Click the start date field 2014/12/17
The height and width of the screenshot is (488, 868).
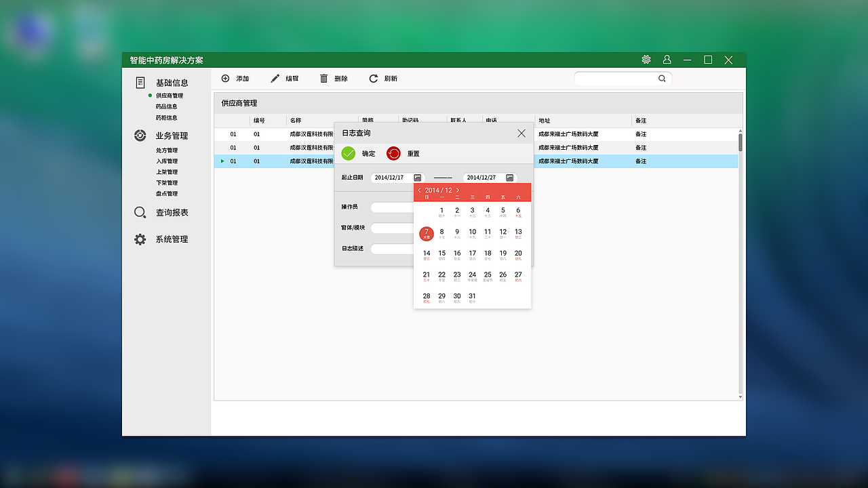[397, 178]
